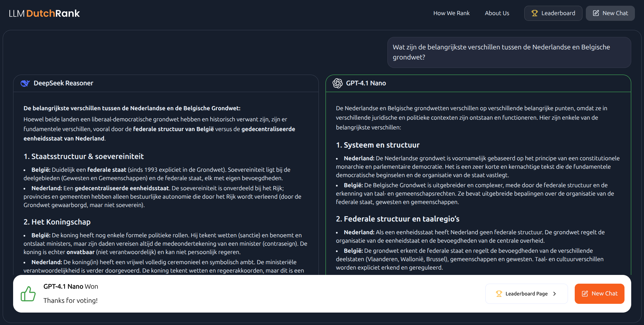Click the orange New Chat button

[x=599, y=294]
